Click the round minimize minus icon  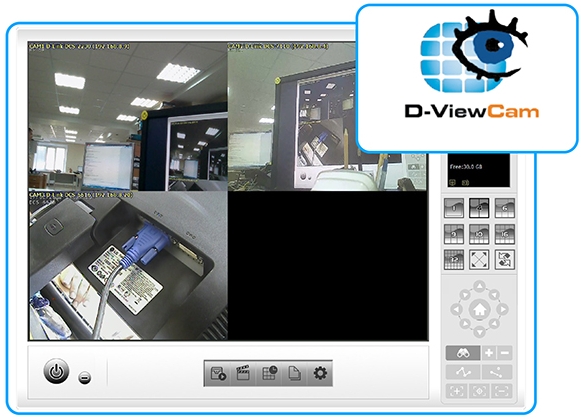click(x=85, y=378)
